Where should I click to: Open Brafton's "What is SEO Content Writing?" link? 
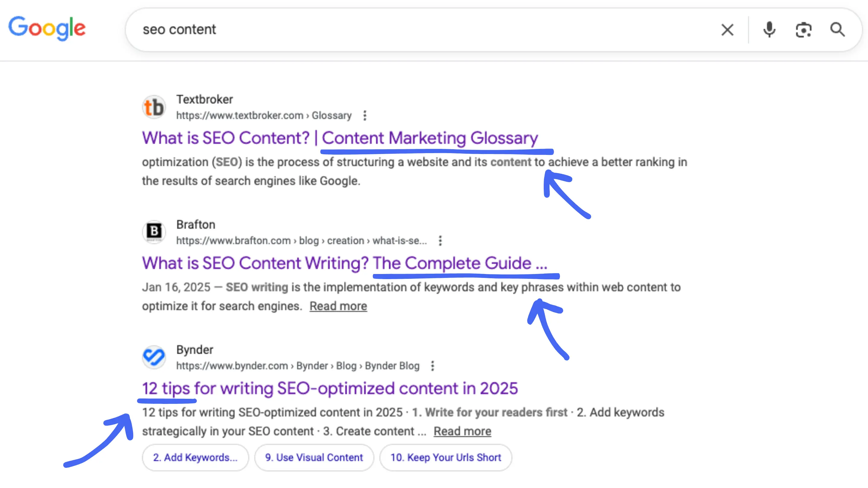[x=344, y=263]
